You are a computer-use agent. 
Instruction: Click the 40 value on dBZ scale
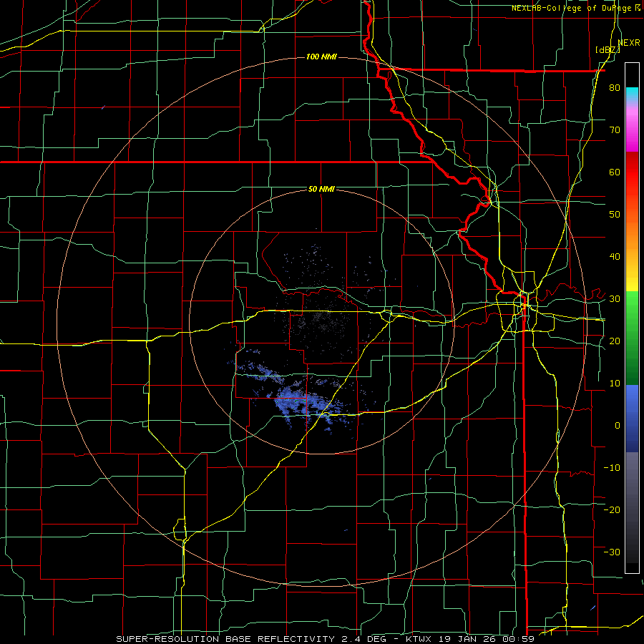tap(615, 257)
